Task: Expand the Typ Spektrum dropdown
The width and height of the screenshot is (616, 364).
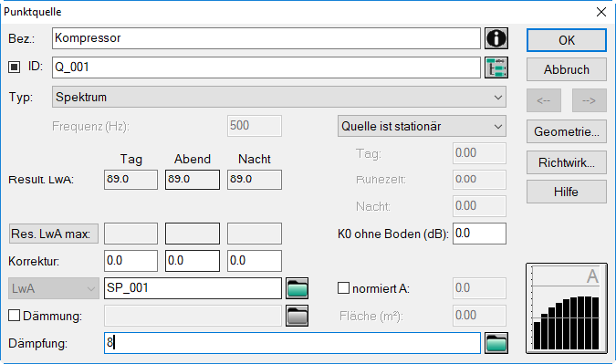Action: [x=279, y=97]
